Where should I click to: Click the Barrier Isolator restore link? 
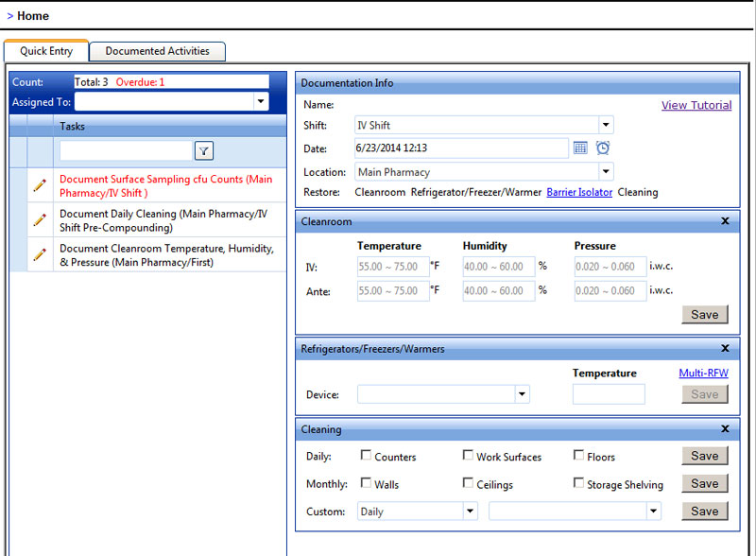click(x=579, y=192)
